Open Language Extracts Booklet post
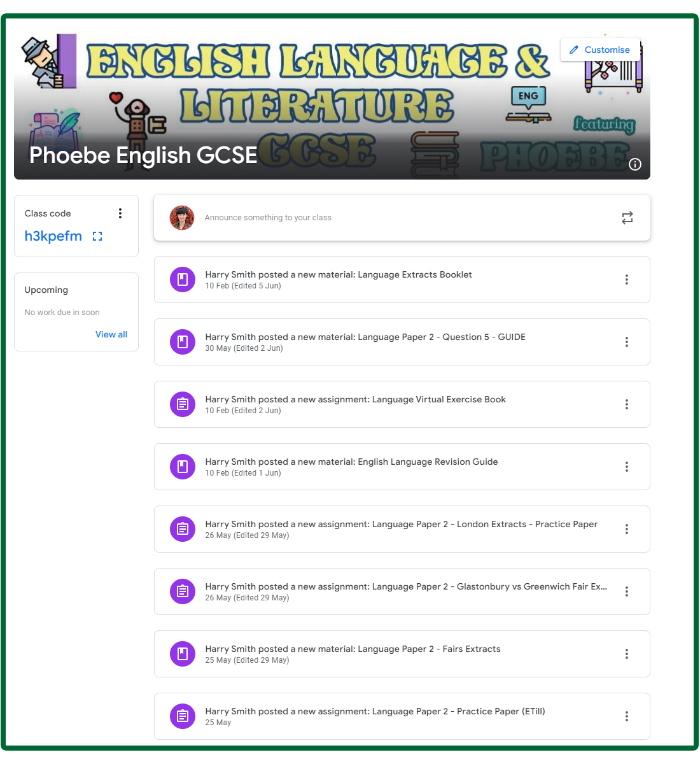 point(402,279)
